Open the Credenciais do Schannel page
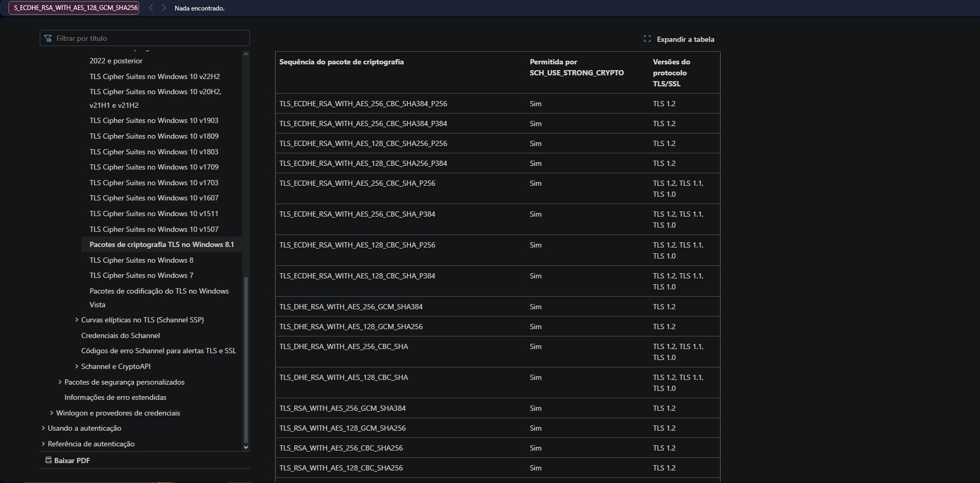 click(120, 335)
